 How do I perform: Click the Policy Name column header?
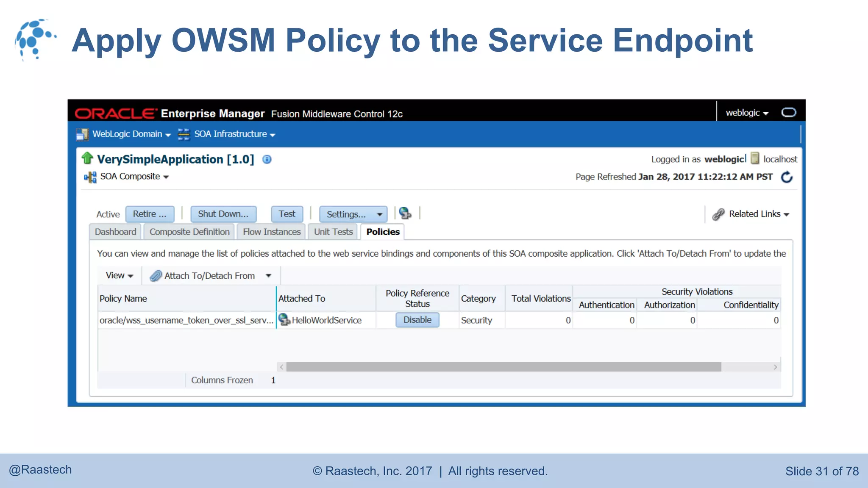point(186,299)
